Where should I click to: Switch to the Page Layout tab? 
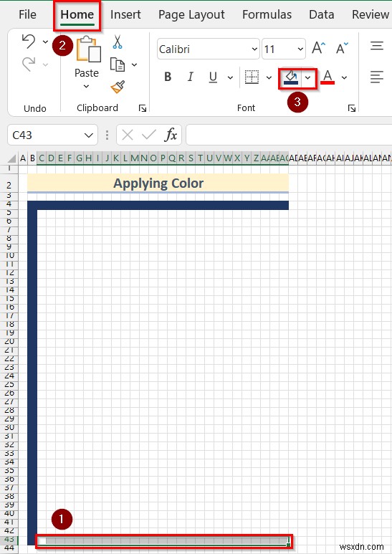click(x=191, y=14)
